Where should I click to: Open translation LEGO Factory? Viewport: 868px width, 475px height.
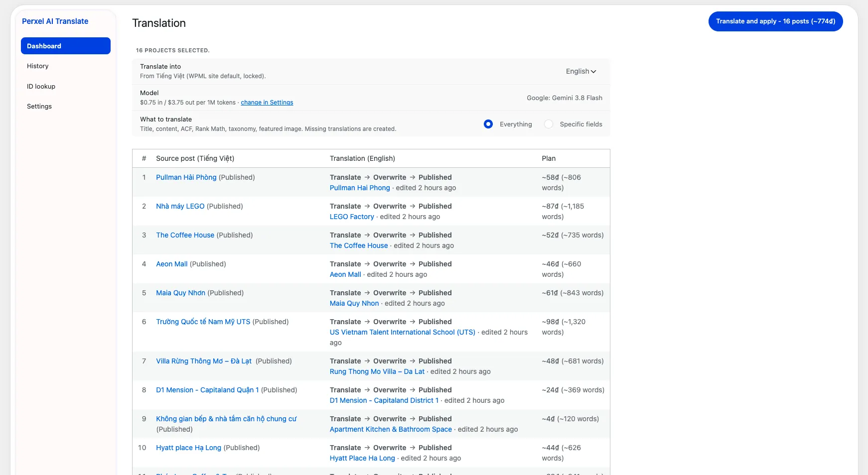point(352,217)
